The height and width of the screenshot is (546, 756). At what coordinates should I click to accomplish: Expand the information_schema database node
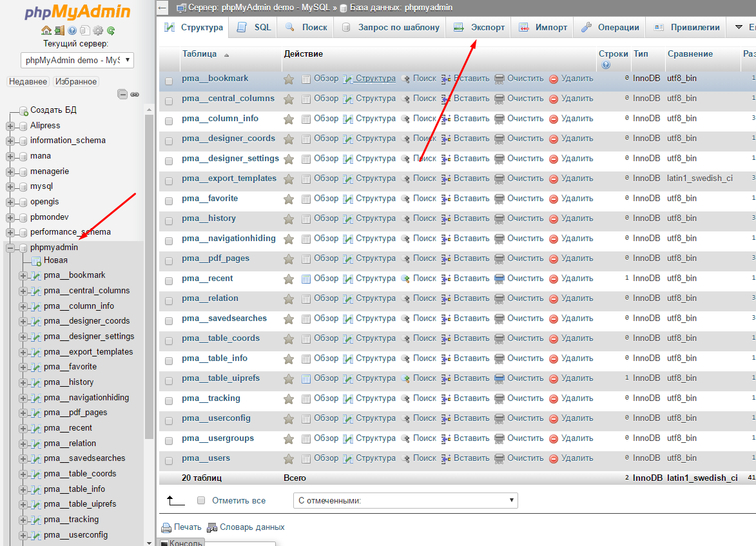(10, 141)
